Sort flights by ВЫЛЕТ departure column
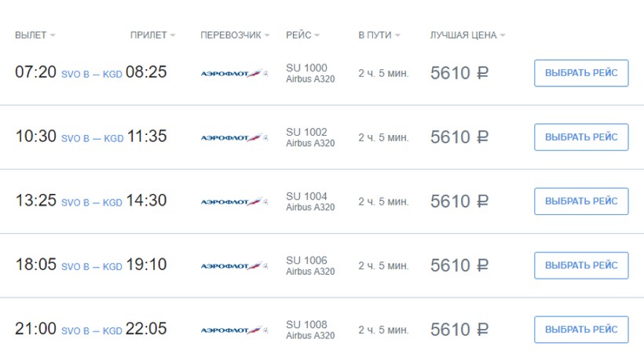The image size is (644, 354). pos(35,35)
